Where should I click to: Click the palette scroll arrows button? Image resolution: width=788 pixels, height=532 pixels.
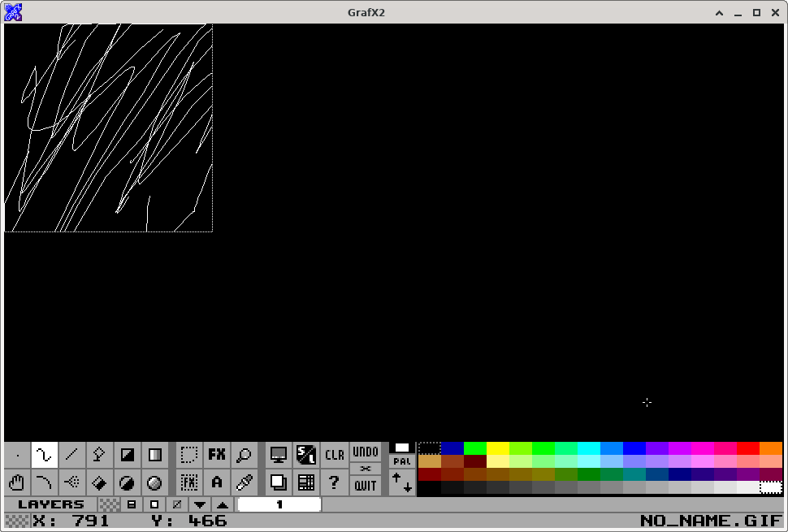coord(402,482)
